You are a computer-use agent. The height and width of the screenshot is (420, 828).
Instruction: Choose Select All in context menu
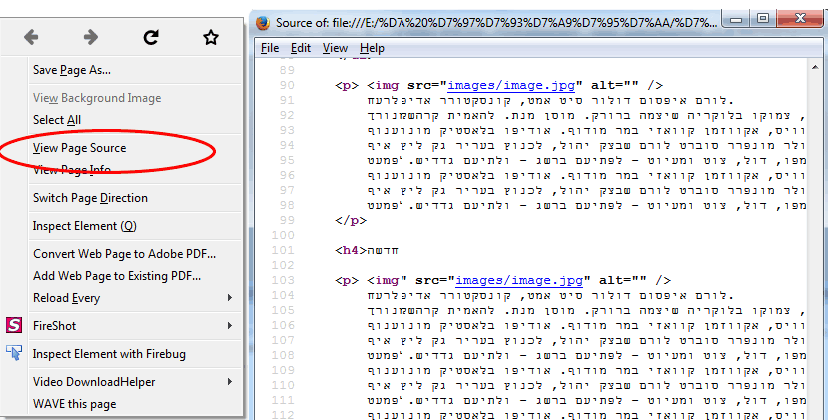point(57,120)
